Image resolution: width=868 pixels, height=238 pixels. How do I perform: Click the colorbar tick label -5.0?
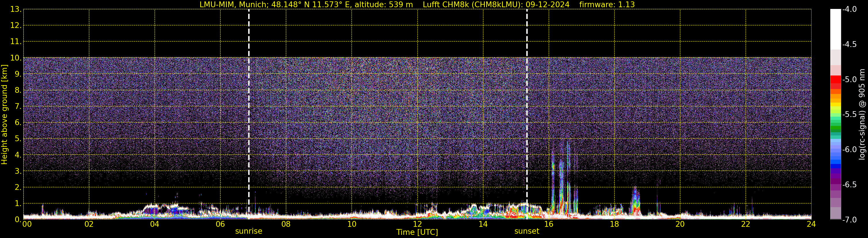849,80
